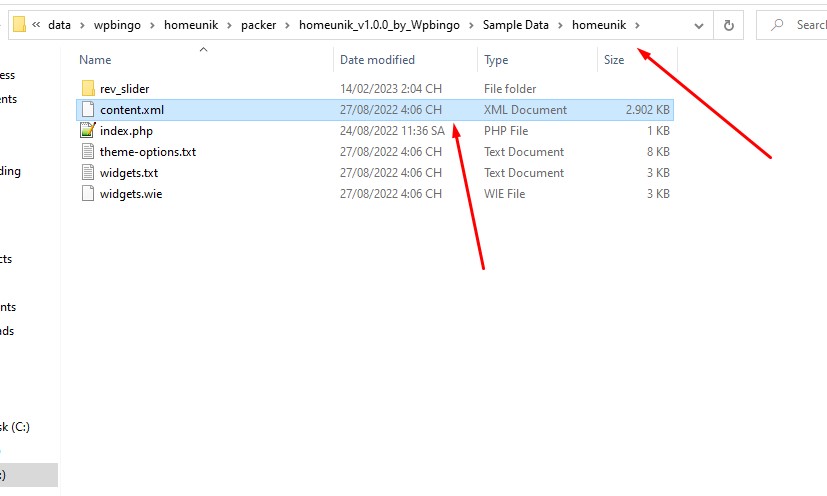Open the address bar history dropdown
The image size is (827, 496).
pyautogui.click(x=699, y=25)
